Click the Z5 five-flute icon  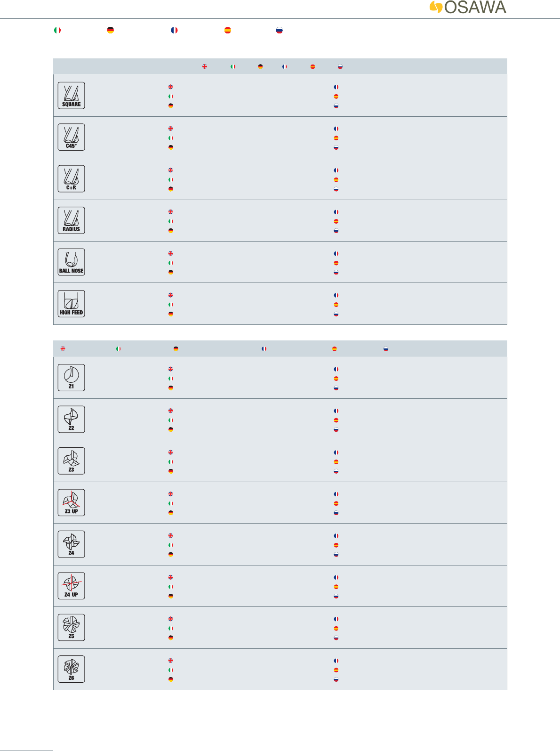(71, 628)
